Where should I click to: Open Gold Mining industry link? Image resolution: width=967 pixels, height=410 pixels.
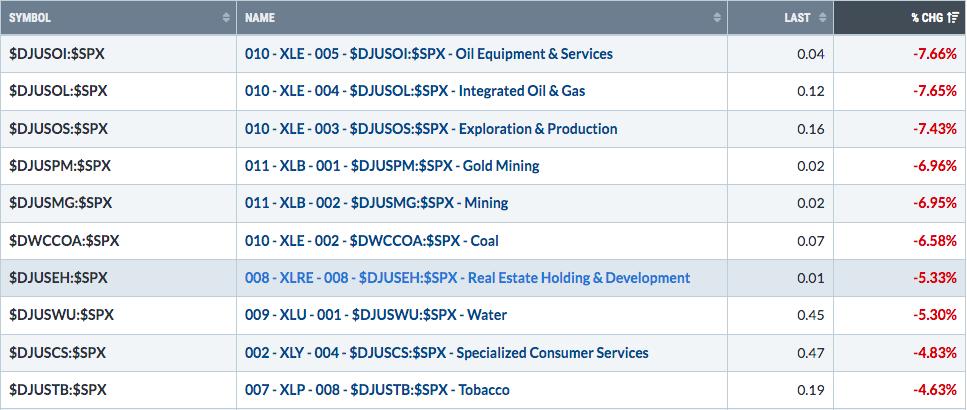tap(392, 166)
